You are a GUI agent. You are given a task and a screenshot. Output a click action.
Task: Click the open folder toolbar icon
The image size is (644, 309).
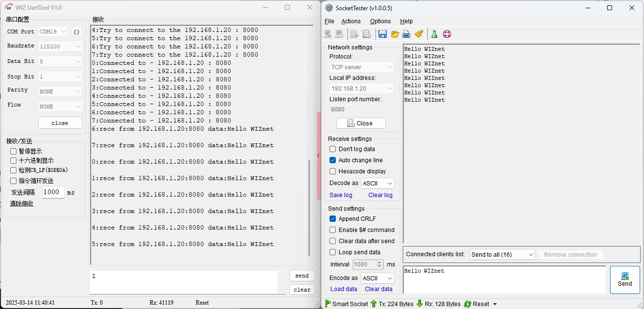click(395, 34)
